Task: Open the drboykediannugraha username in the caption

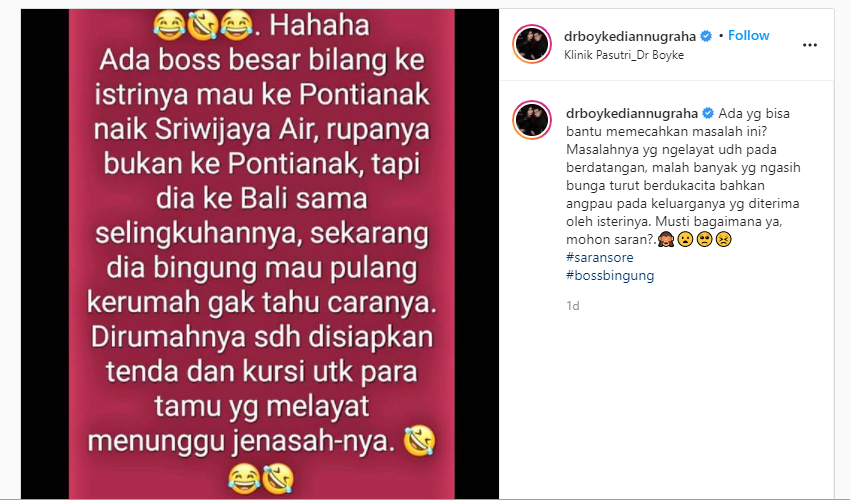Action: (x=632, y=113)
